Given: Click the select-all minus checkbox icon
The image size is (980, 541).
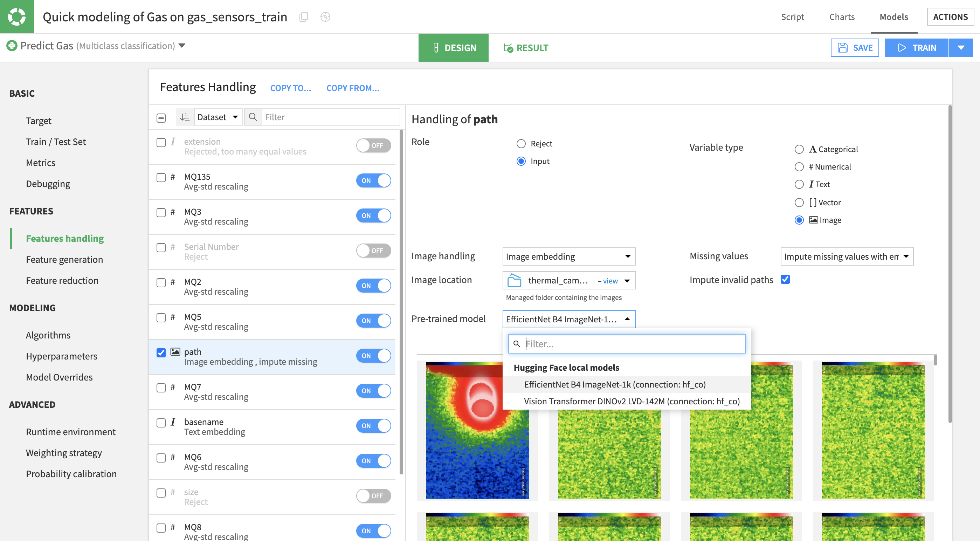Looking at the screenshot, I should 161,118.
